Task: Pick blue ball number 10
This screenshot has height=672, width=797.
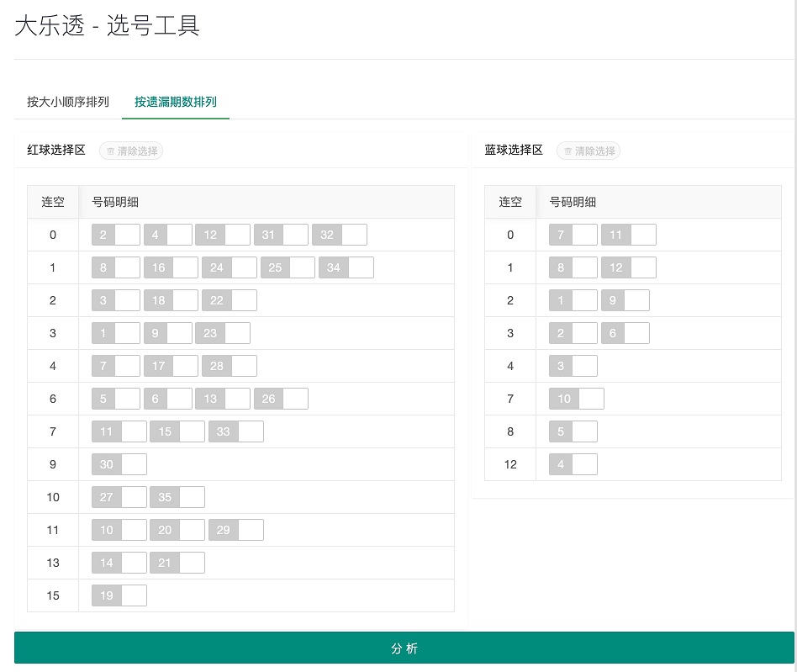Action: tap(577, 399)
